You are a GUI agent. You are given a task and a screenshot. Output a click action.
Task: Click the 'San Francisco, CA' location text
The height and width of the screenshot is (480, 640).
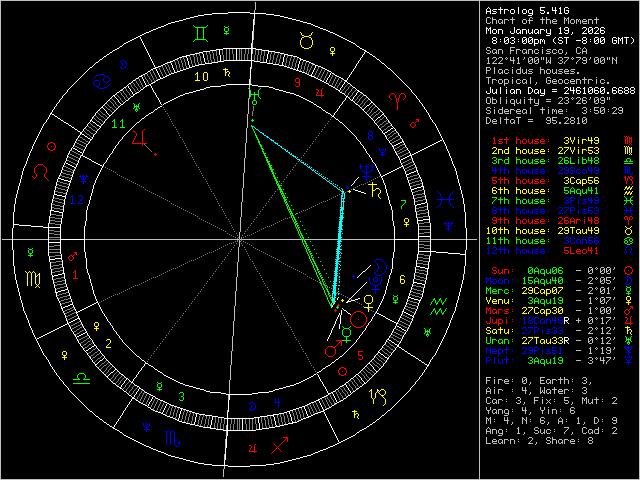point(536,51)
